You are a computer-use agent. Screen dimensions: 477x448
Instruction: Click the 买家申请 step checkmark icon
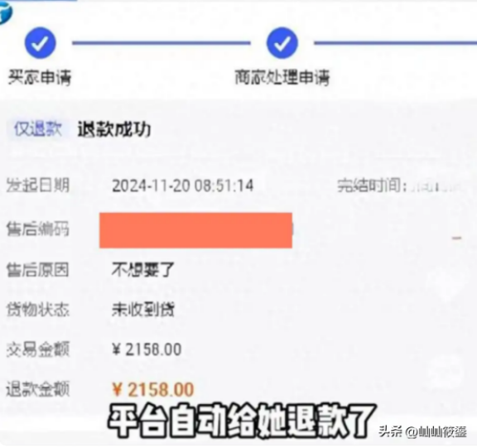40,43
